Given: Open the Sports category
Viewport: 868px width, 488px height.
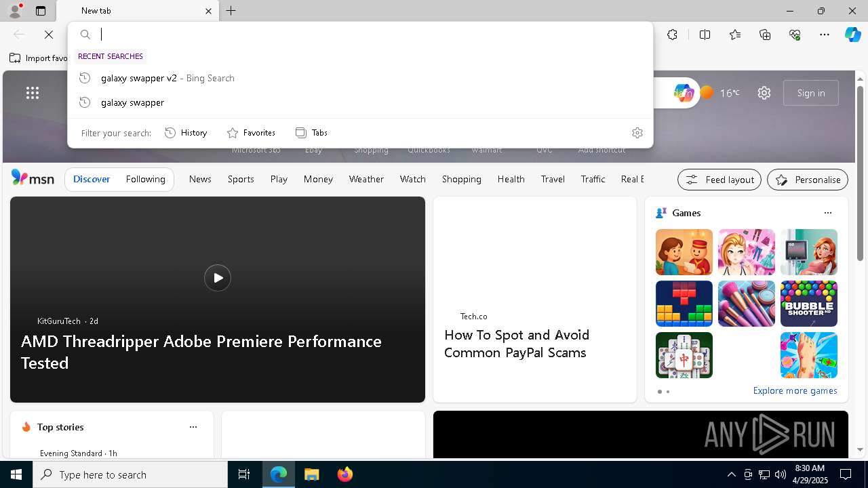Looking at the screenshot, I should [241, 179].
